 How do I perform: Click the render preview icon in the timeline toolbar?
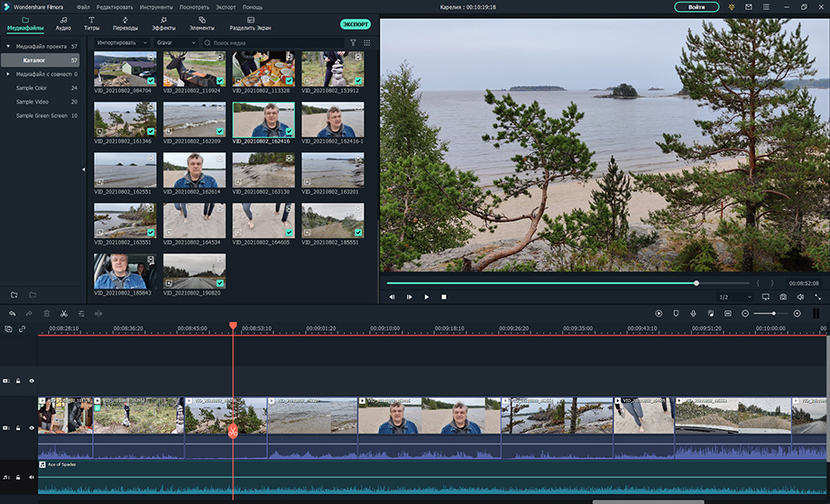(659, 314)
